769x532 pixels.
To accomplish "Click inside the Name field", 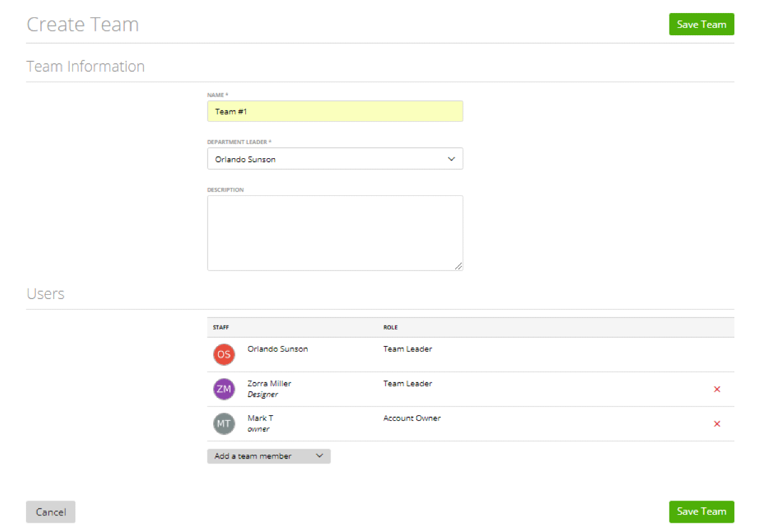I will pos(335,111).
